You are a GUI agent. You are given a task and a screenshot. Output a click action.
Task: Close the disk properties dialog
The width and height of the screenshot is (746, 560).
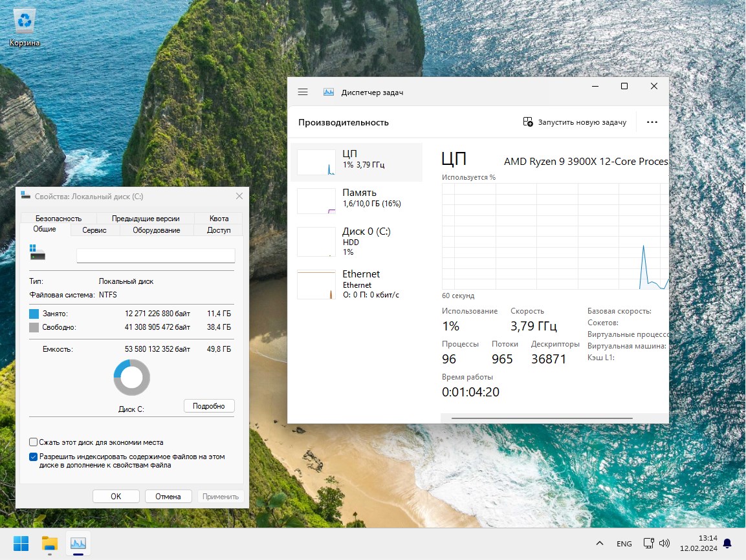click(239, 196)
